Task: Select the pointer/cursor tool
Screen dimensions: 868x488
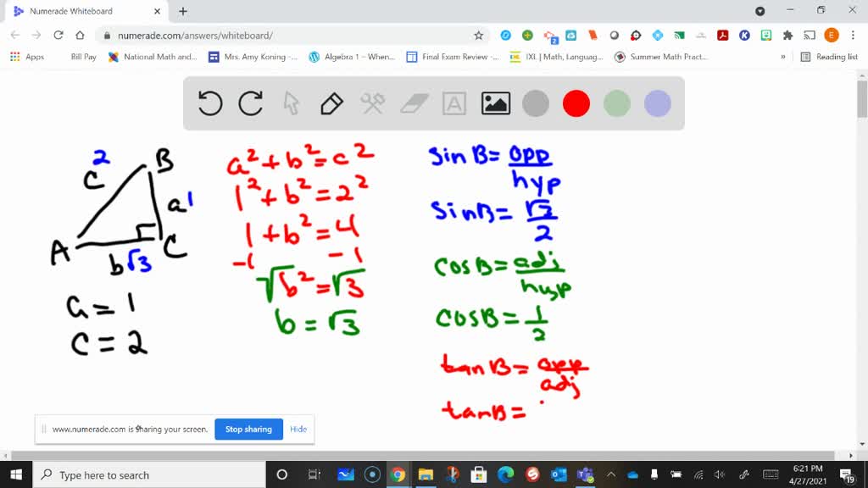Action: click(x=291, y=103)
